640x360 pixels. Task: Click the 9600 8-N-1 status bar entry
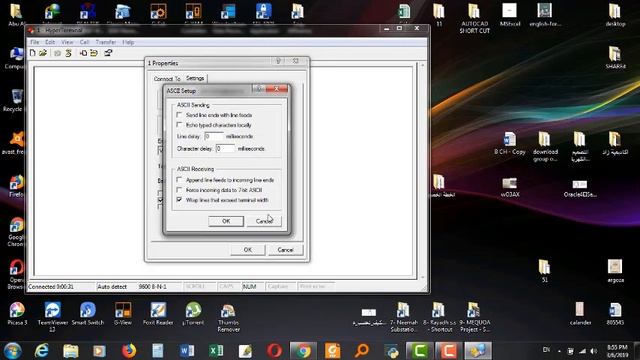pyautogui.click(x=153, y=287)
